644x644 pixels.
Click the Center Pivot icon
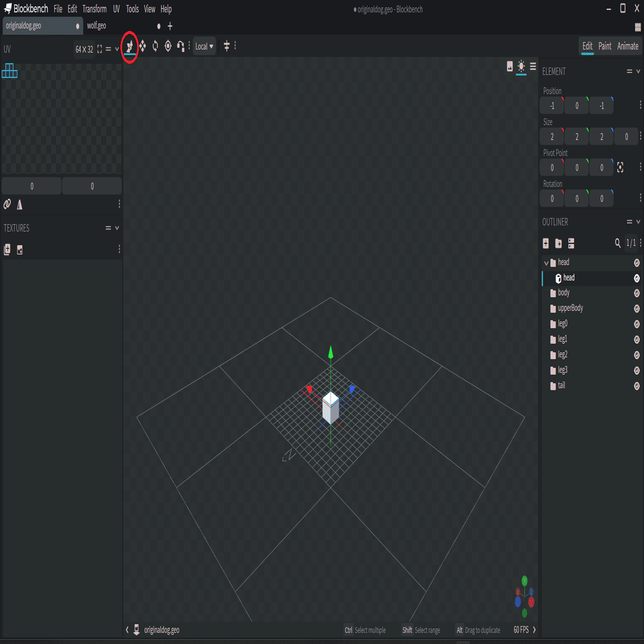[x=620, y=167]
